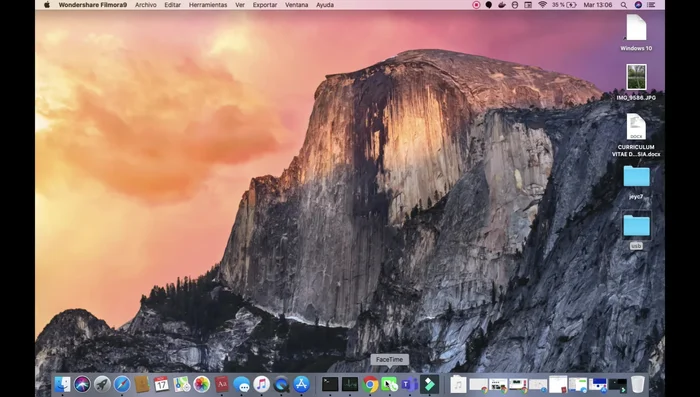The image size is (700, 397).
Task: Open the Herramientas menu
Action: click(x=208, y=5)
